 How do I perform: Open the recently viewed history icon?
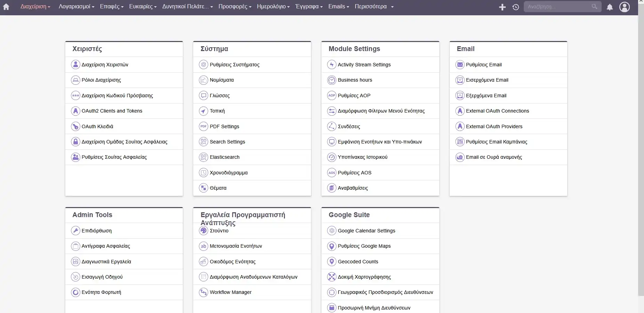pos(516,7)
